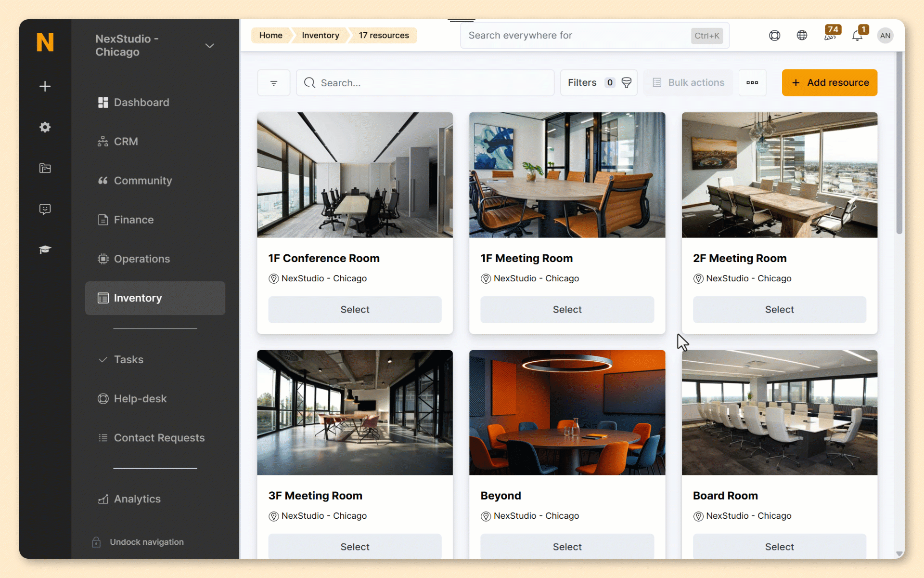The width and height of the screenshot is (924, 578).
Task: Open the AN user avatar menu
Action: [885, 36]
